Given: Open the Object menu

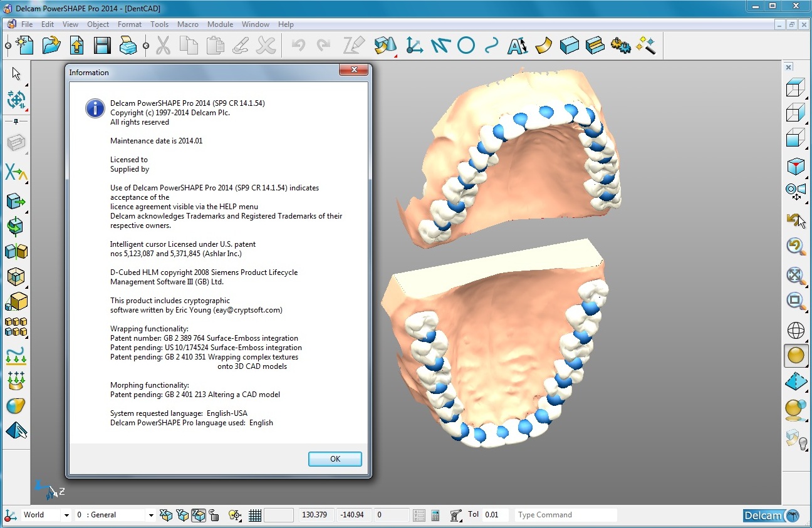Looking at the screenshot, I should [x=98, y=24].
